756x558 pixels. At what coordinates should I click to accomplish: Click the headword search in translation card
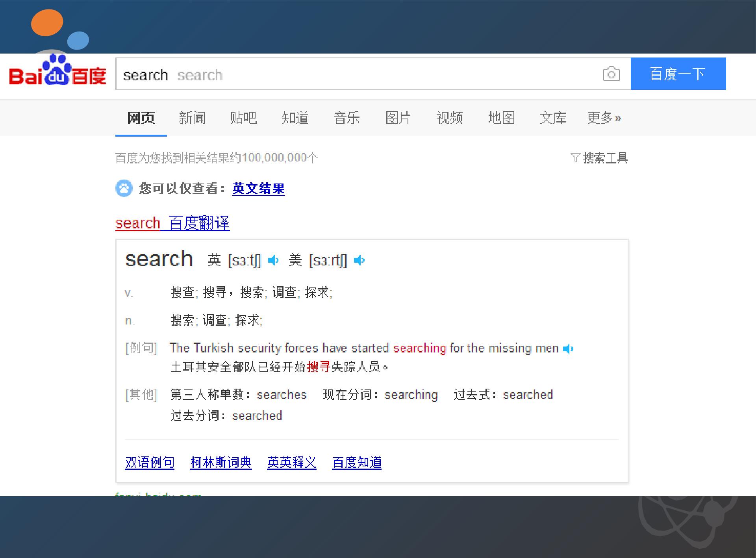[159, 259]
